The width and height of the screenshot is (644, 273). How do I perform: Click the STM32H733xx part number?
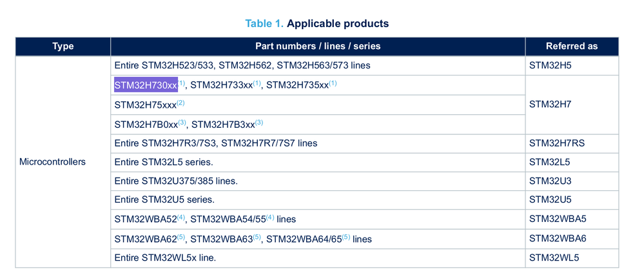pyautogui.click(x=221, y=85)
